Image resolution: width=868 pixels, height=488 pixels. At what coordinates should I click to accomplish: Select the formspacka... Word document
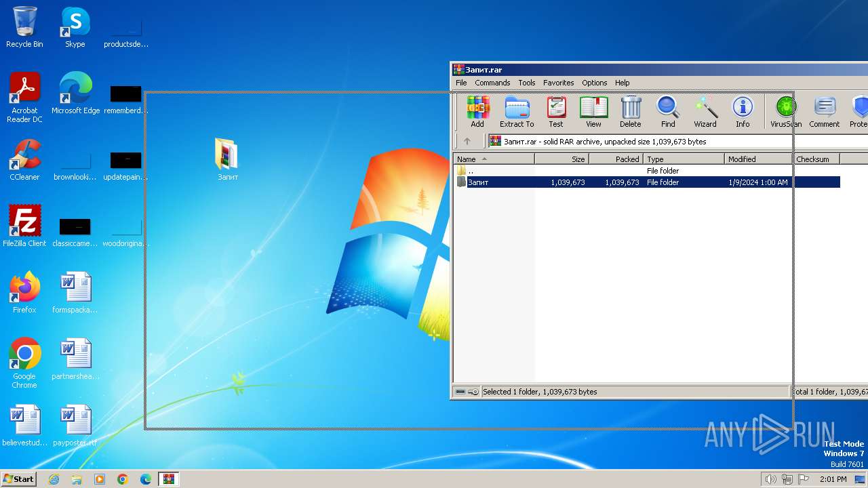click(x=75, y=293)
